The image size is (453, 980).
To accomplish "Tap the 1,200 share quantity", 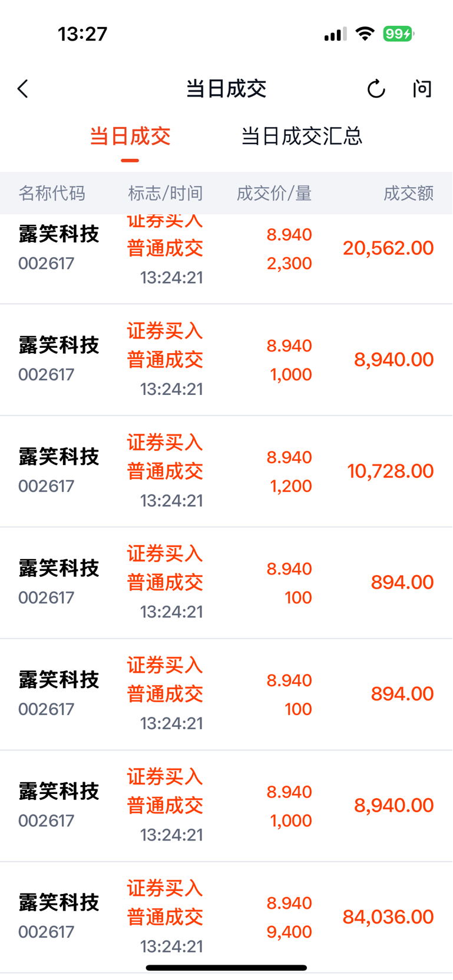I will tap(291, 486).
